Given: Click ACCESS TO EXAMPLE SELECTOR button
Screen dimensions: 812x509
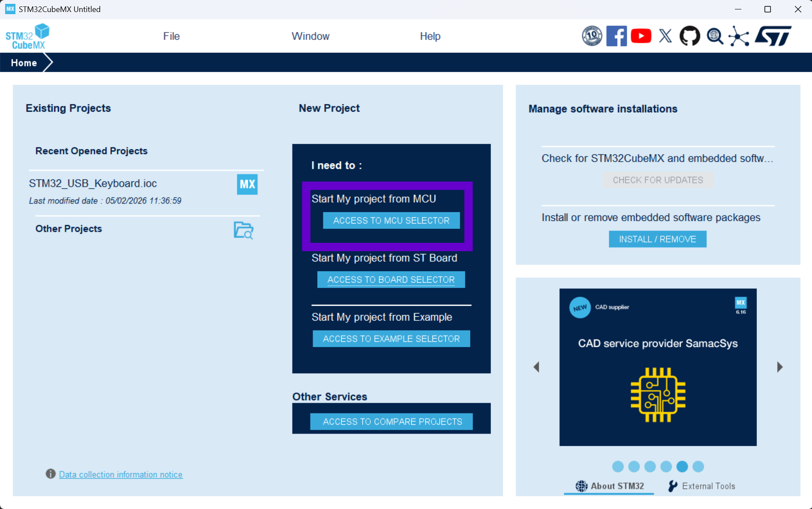Looking at the screenshot, I should [x=391, y=339].
